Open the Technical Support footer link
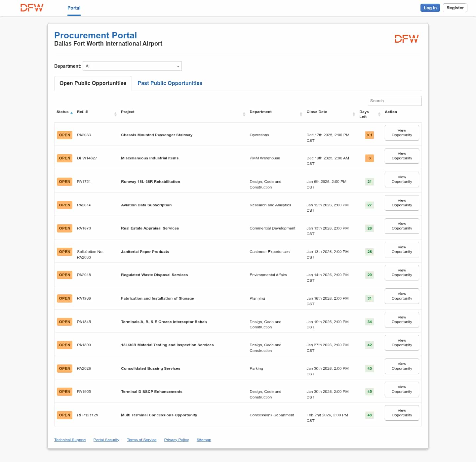476x462 pixels. tap(70, 440)
